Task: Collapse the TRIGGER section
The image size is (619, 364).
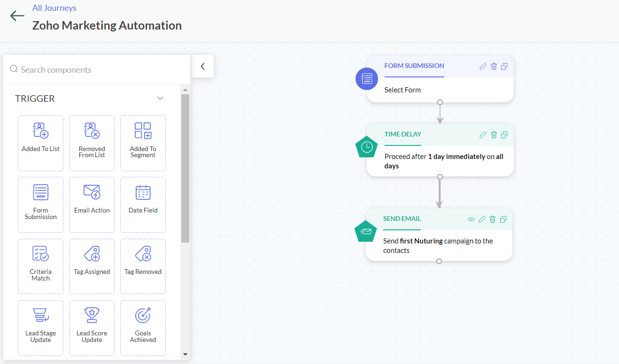Action: (160, 99)
